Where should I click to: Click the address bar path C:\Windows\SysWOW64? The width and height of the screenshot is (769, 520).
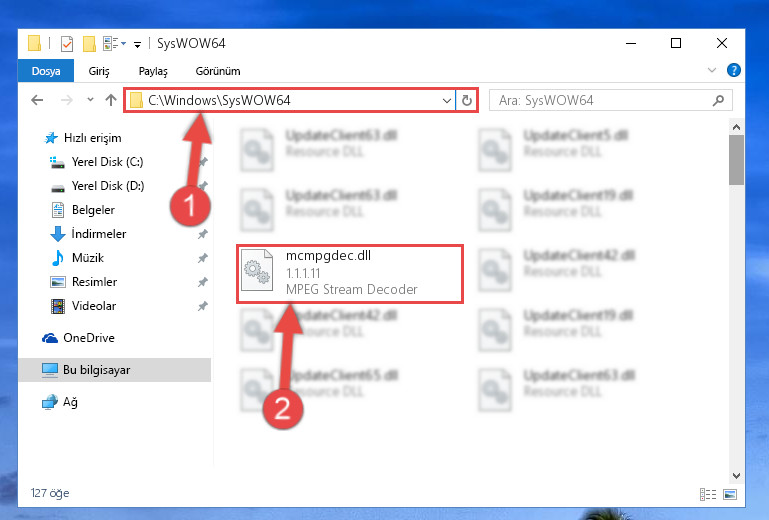click(x=219, y=101)
